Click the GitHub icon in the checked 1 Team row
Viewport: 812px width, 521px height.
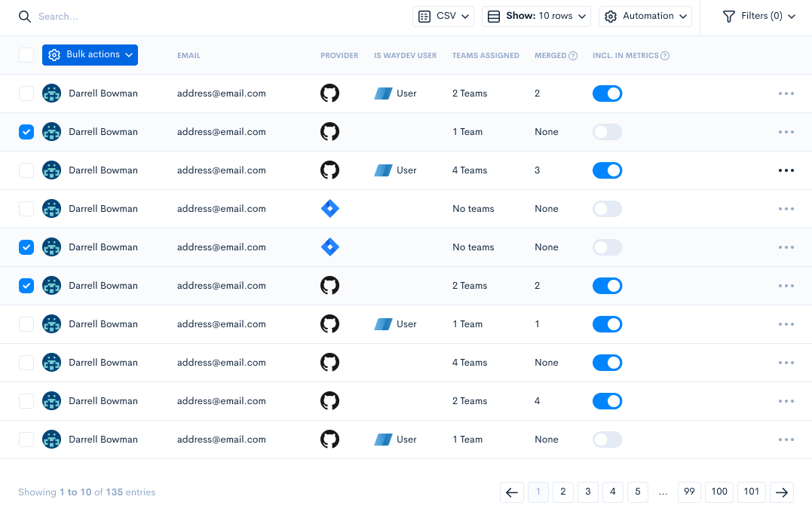tap(330, 131)
